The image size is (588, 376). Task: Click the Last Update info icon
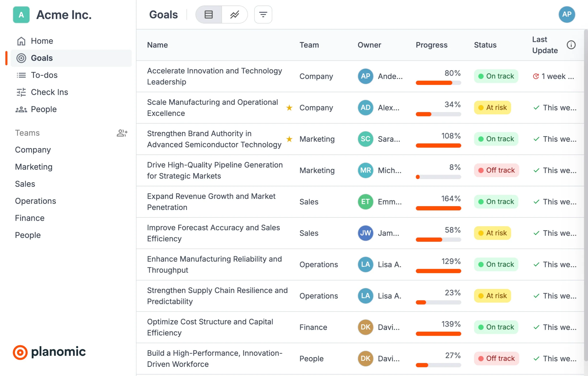coord(571,45)
